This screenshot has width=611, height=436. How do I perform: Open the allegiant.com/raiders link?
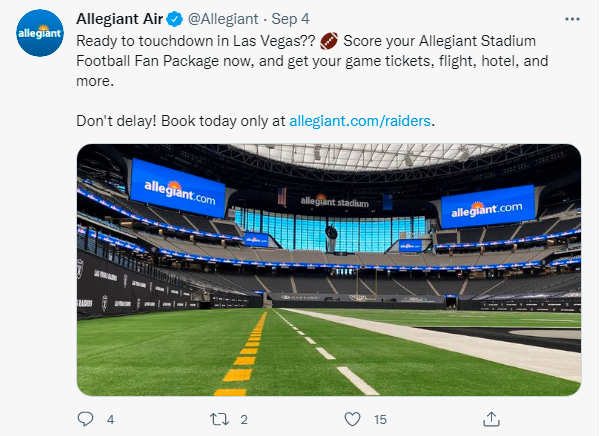pos(362,121)
